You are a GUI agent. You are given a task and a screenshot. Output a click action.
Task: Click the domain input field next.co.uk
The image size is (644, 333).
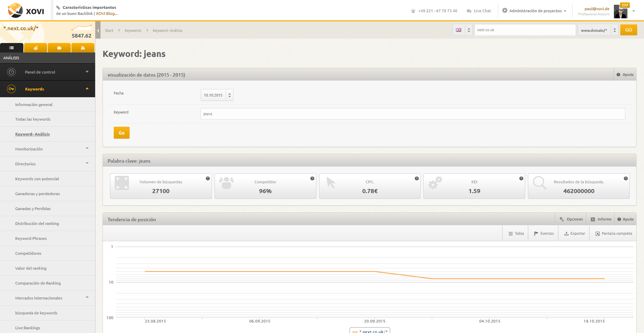point(525,30)
